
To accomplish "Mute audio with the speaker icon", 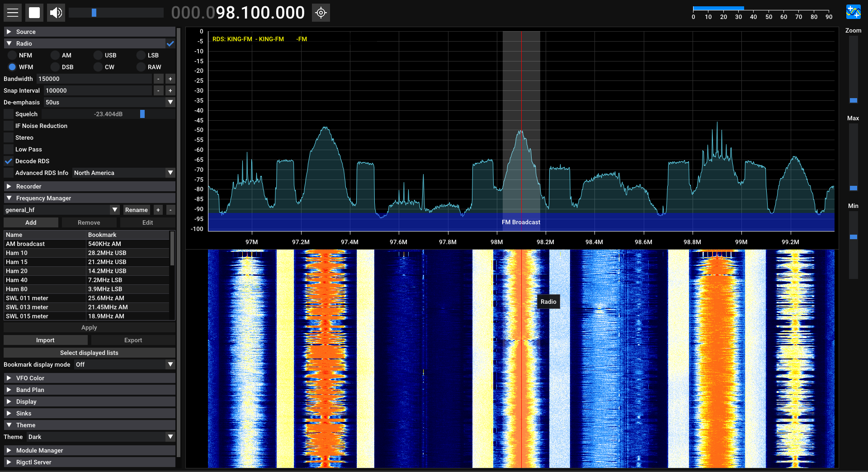I will point(56,13).
